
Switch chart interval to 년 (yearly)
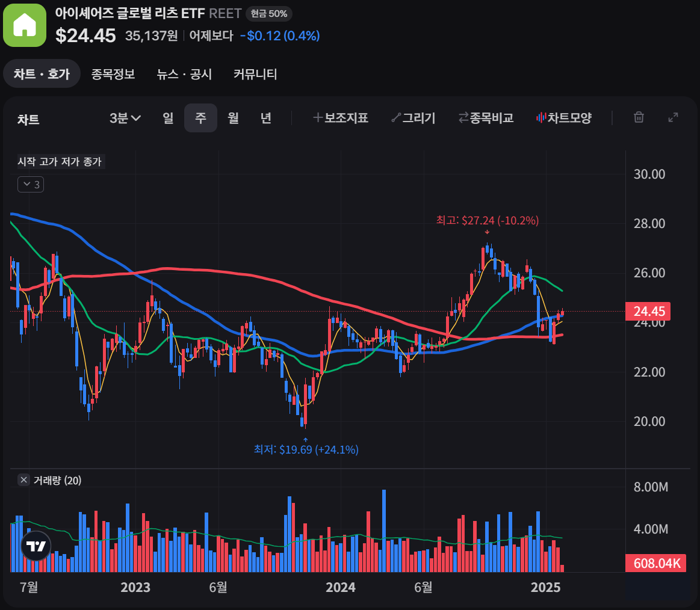(x=266, y=118)
